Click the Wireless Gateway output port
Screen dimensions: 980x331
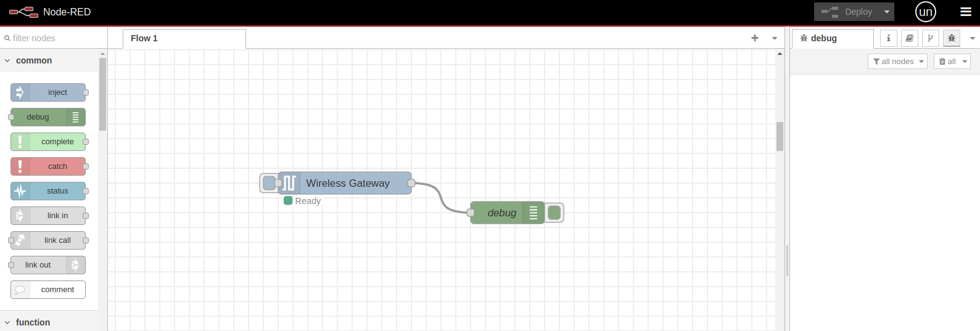pos(411,183)
